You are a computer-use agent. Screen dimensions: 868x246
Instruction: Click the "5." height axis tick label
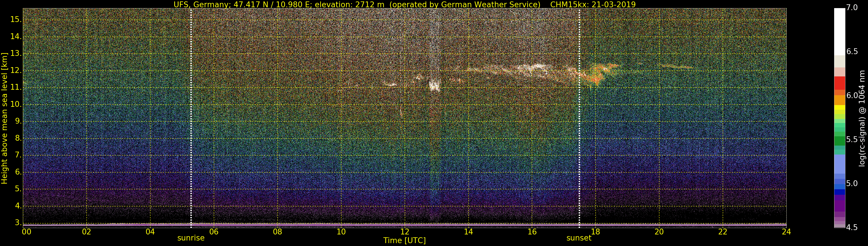tap(18, 189)
